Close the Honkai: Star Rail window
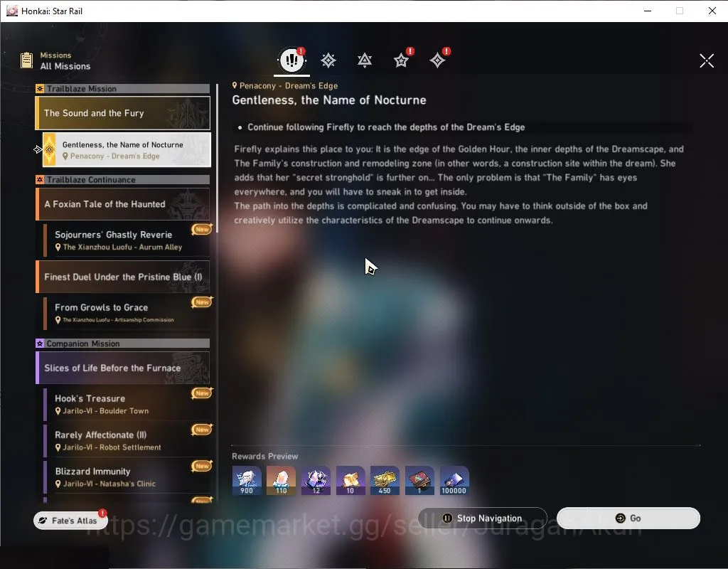The image size is (728, 569). point(712,11)
